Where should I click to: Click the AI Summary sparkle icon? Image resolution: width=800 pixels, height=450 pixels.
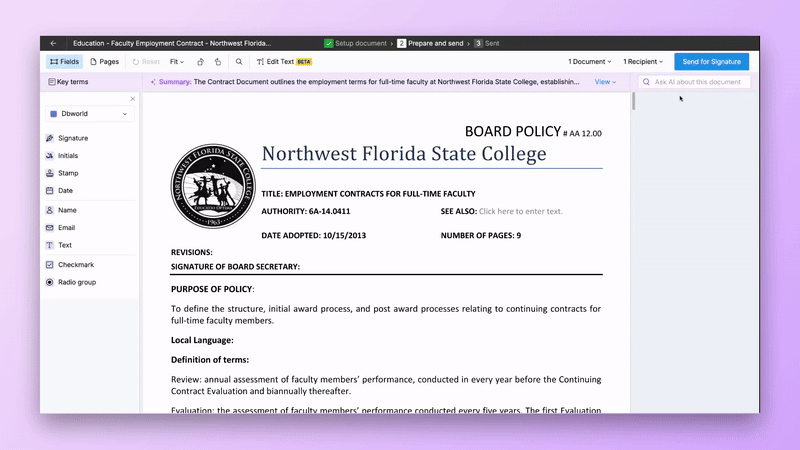click(153, 82)
